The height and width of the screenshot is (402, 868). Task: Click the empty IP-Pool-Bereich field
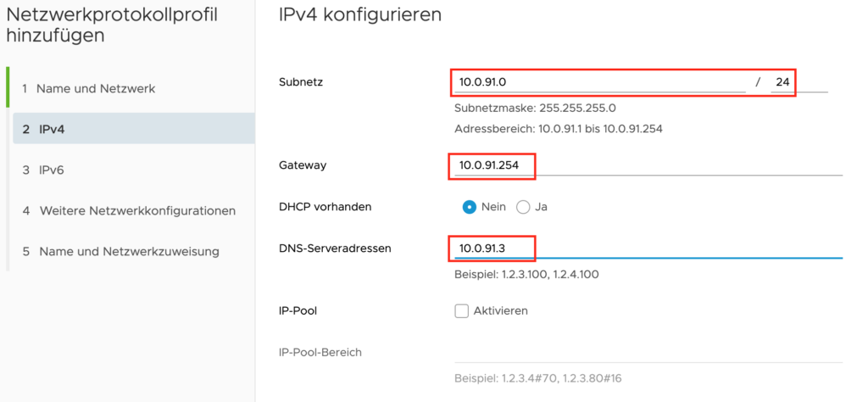(648, 353)
